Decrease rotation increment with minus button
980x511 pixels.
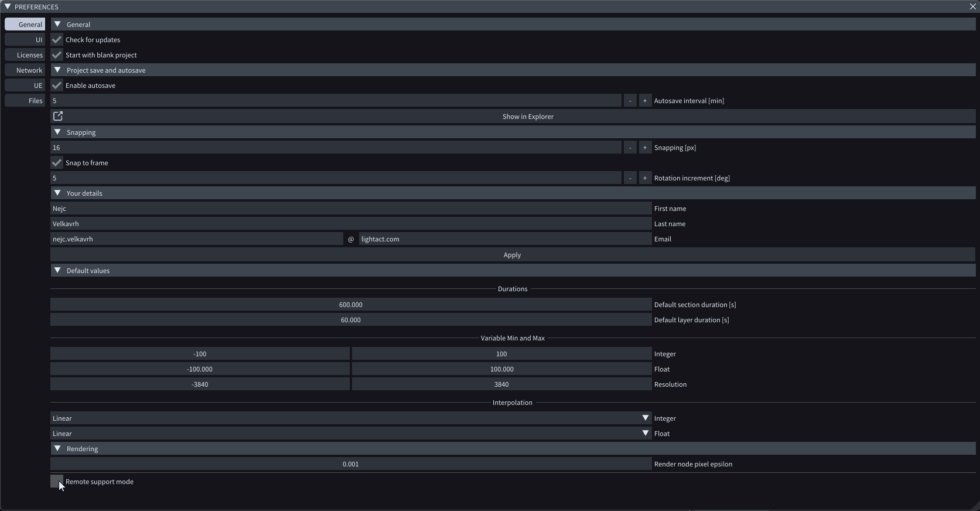click(x=630, y=178)
